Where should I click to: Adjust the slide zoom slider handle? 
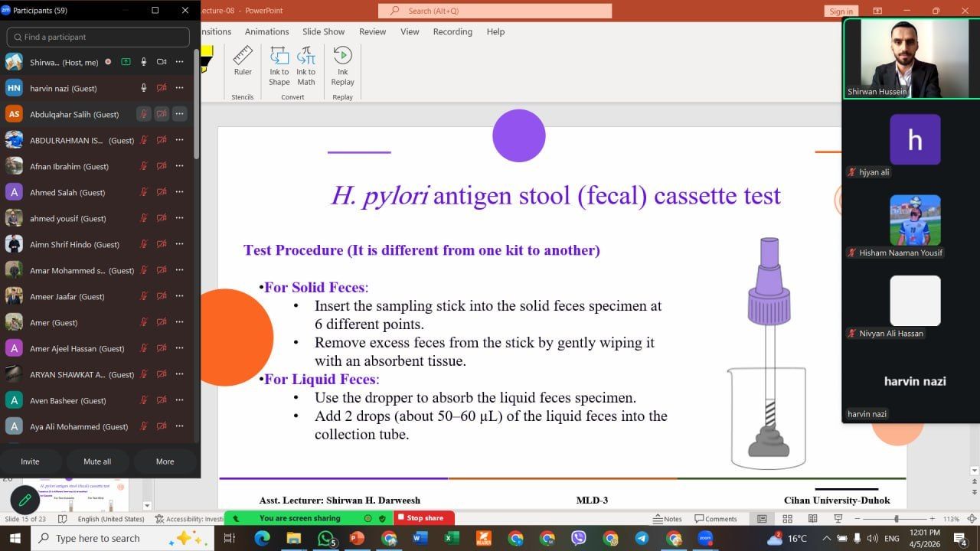point(897,519)
